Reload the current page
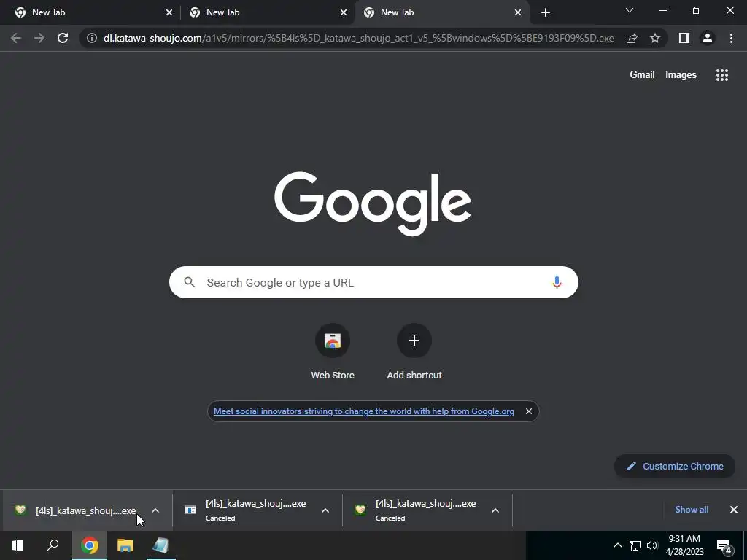Image resolution: width=747 pixels, height=560 pixels. 63,38
